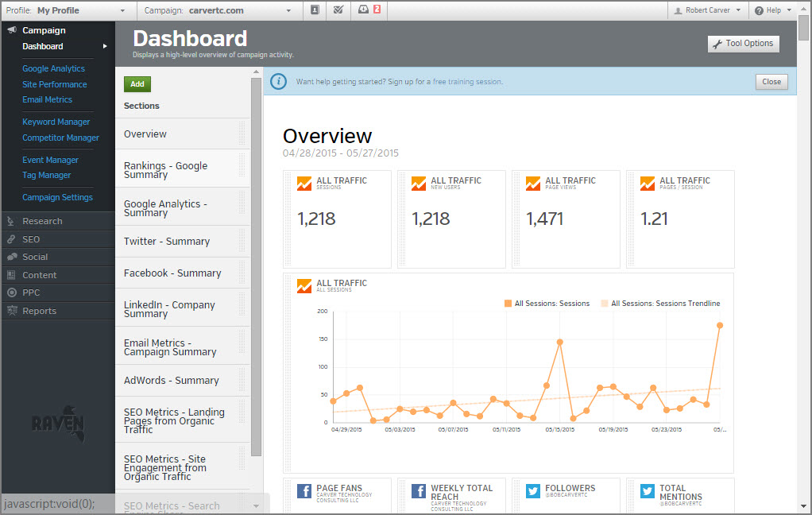The image size is (812, 515).
Task: Click the SEO link icon
Action: (11, 239)
